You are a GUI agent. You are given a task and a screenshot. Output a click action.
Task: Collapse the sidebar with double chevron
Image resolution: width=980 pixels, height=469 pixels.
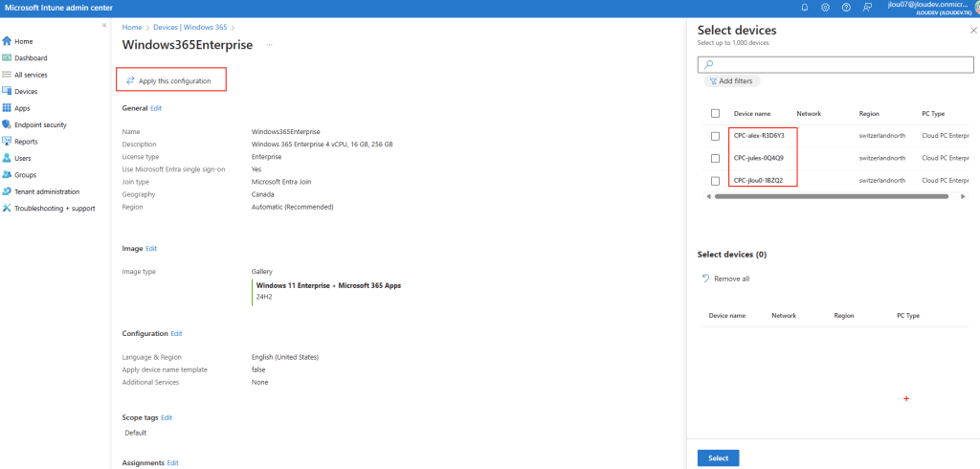point(104,25)
